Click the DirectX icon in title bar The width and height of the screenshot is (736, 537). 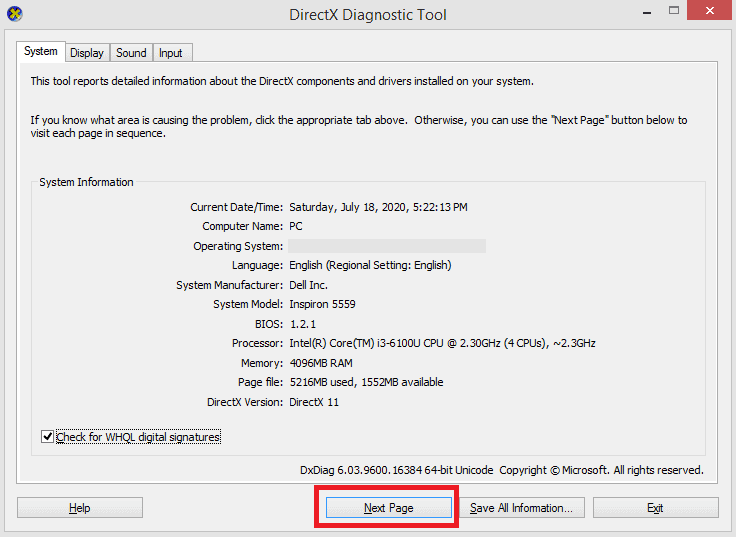point(15,14)
